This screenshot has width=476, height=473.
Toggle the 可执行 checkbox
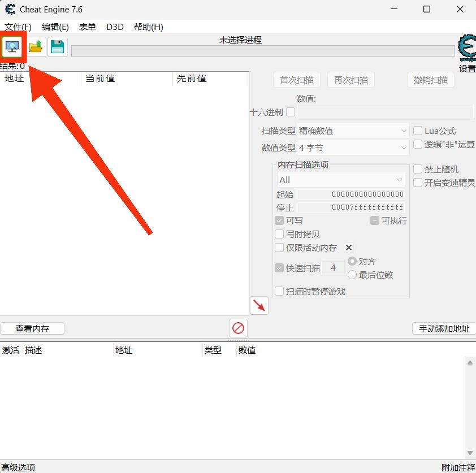375,220
